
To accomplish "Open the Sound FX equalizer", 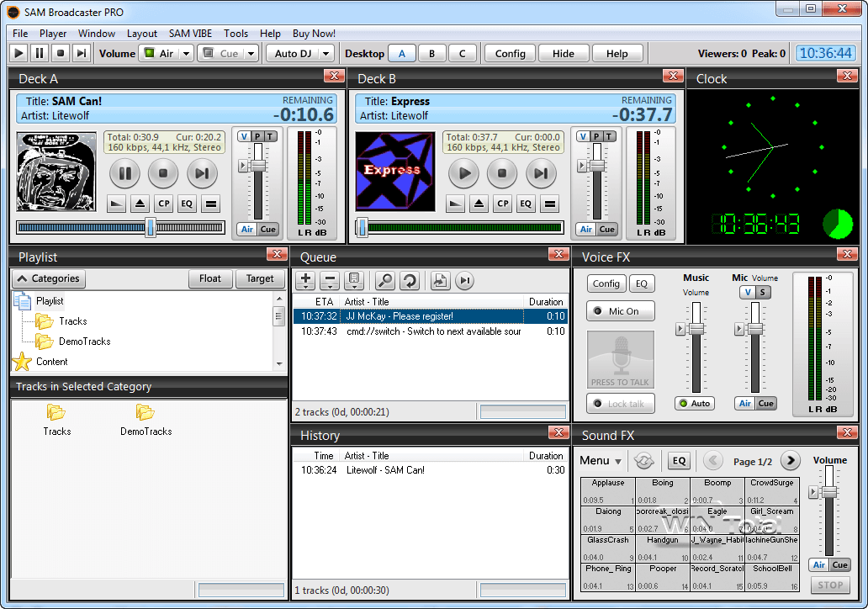I will point(677,460).
